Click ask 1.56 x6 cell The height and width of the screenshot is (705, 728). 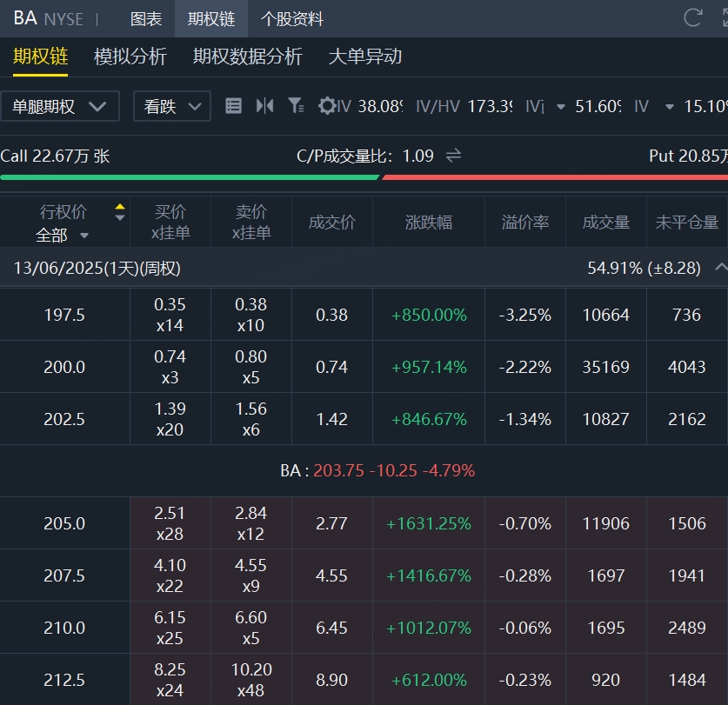(251, 419)
